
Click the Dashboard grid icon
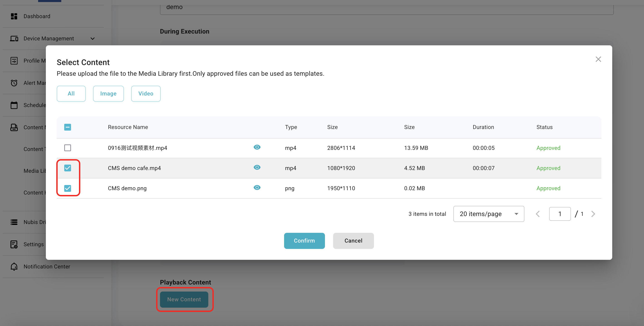[14, 16]
